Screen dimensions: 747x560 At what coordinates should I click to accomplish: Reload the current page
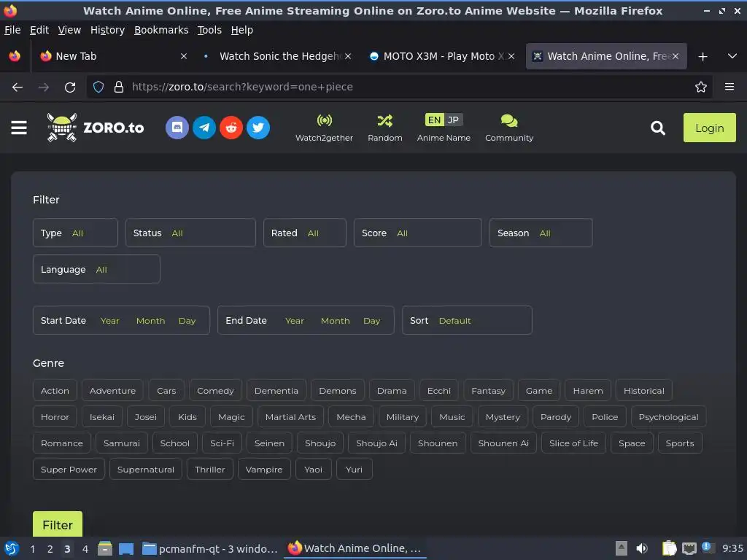tap(70, 87)
